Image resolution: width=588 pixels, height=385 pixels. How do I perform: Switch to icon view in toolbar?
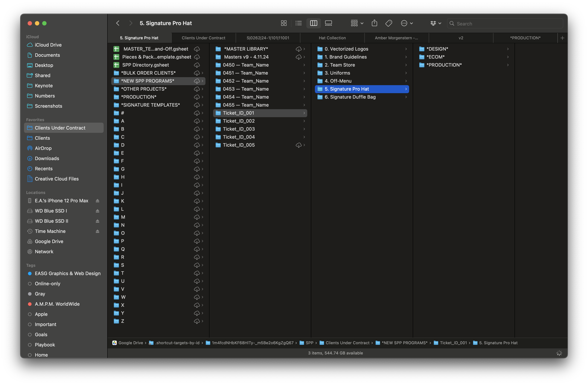point(284,23)
